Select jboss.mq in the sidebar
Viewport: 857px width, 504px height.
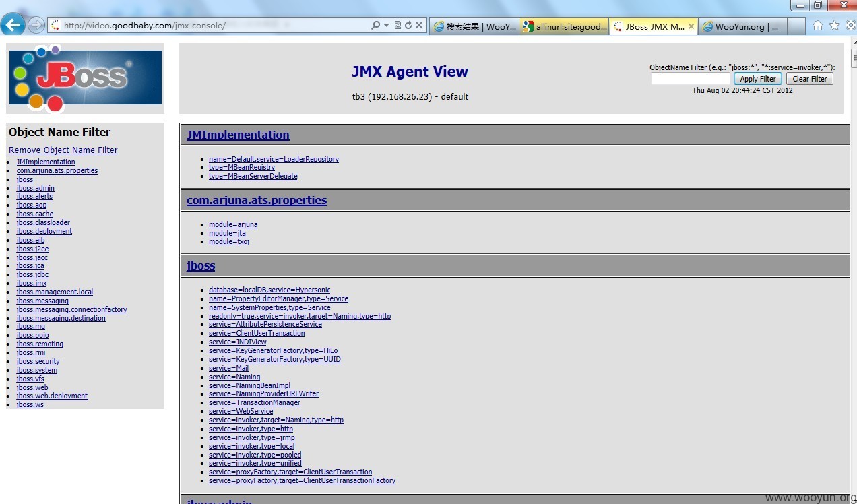tap(31, 326)
